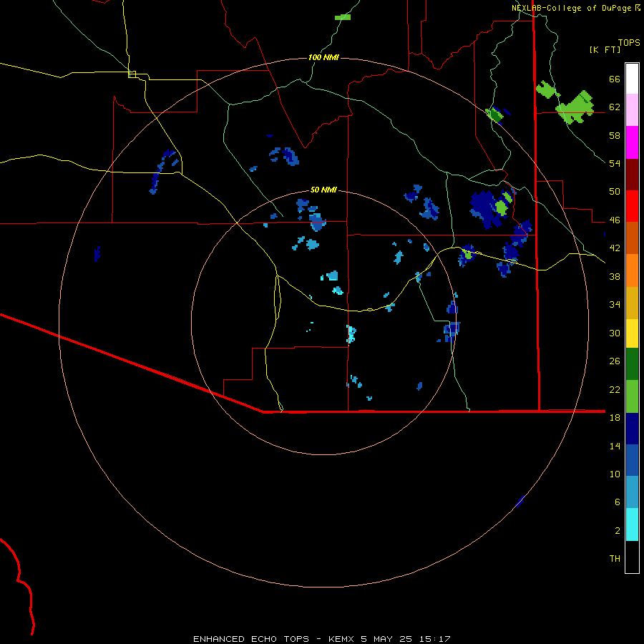Choose the navy blue legend swatch
The height and width of the screenshot is (644, 644).
[x=632, y=429]
